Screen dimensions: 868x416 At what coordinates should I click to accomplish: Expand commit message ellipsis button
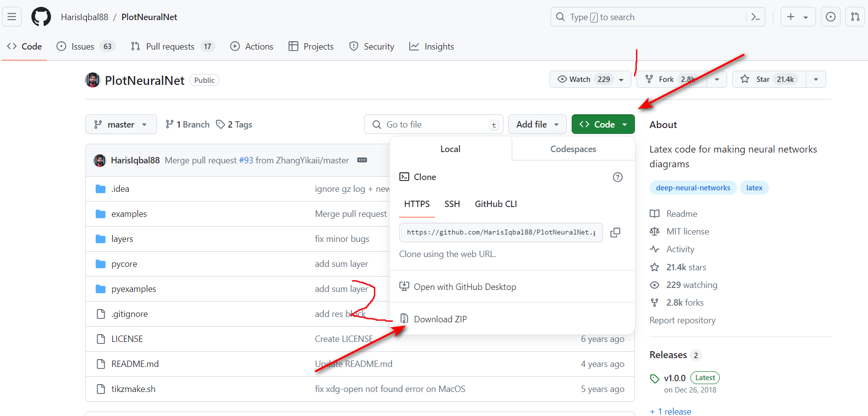(x=362, y=160)
